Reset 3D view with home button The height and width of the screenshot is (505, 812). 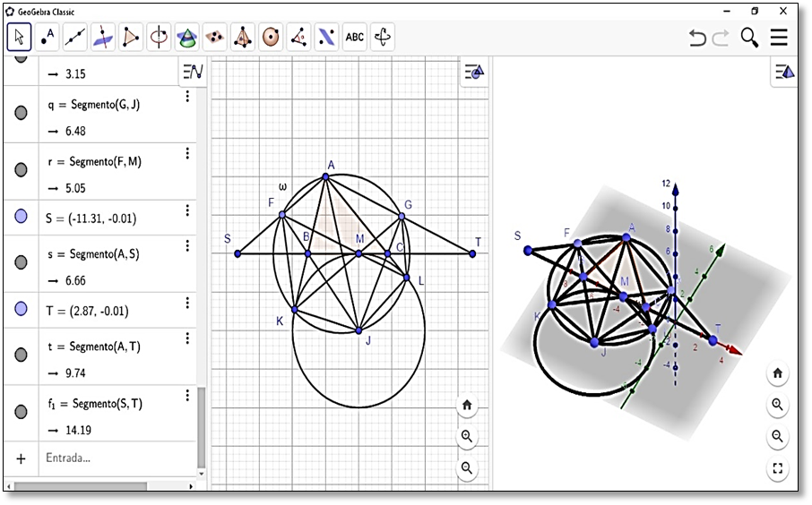point(777,373)
